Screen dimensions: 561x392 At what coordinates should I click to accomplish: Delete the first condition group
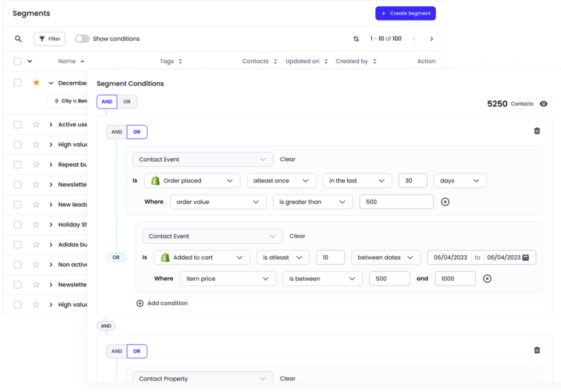point(536,131)
